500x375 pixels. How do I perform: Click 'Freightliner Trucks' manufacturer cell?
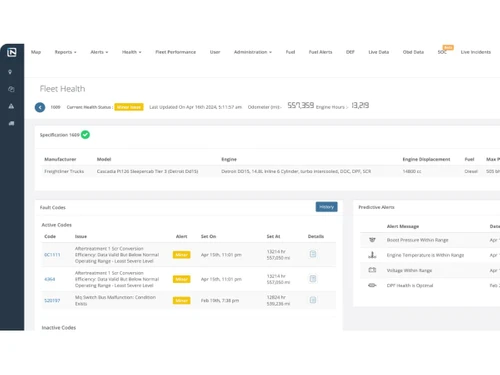click(x=64, y=171)
